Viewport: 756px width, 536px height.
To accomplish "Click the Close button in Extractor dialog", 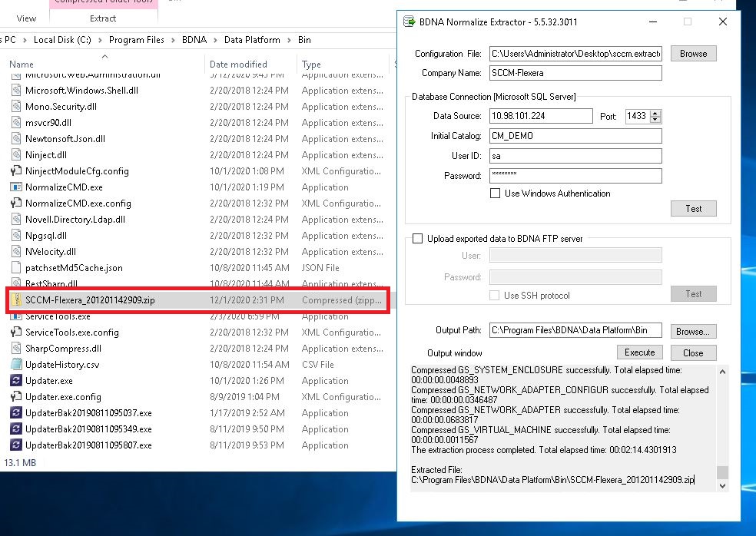I will click(693, 352).
